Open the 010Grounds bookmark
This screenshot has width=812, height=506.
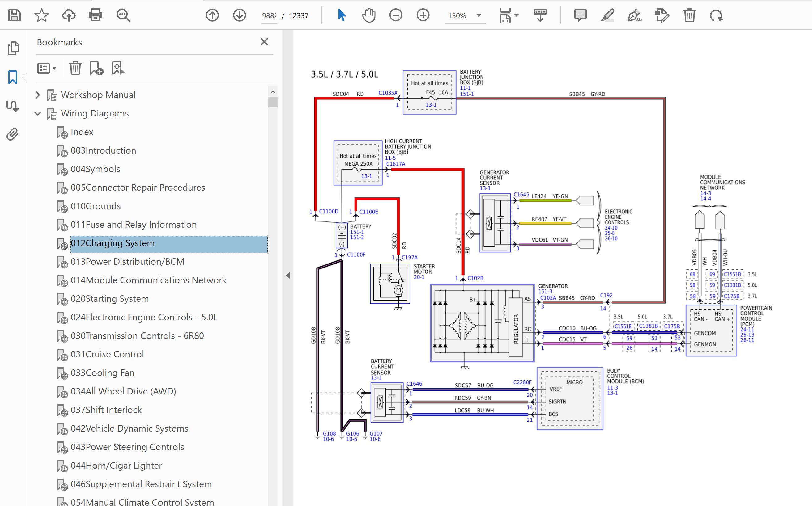coord(96,206)
